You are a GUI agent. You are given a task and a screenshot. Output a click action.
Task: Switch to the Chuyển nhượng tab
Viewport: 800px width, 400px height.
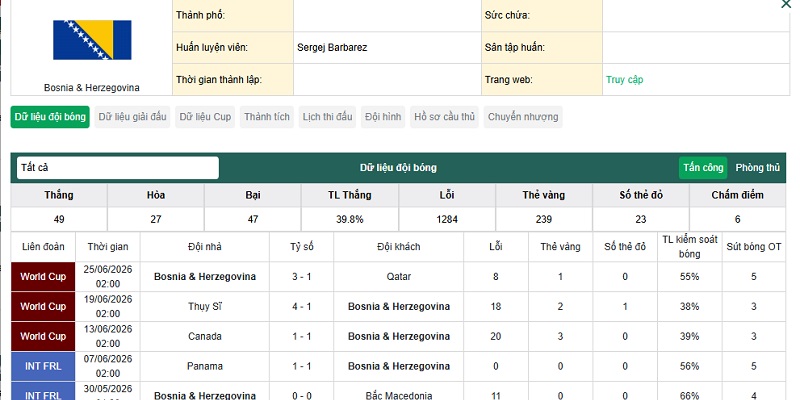(x=523, y=117)
